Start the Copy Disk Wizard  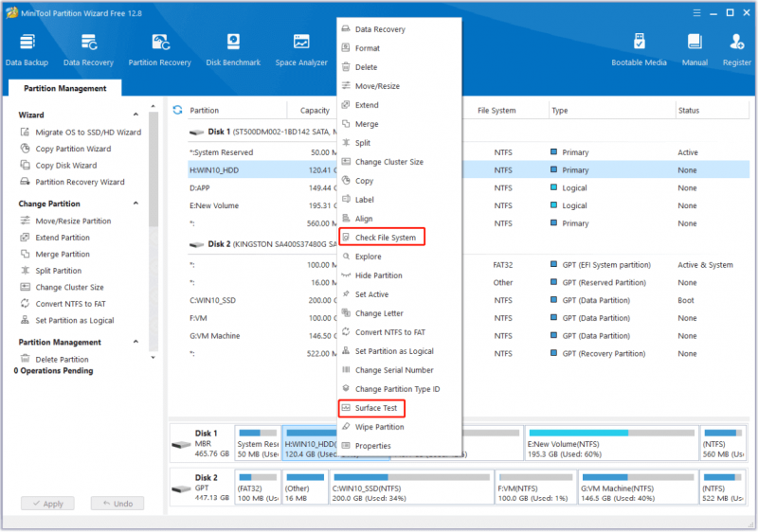[59, 165]
